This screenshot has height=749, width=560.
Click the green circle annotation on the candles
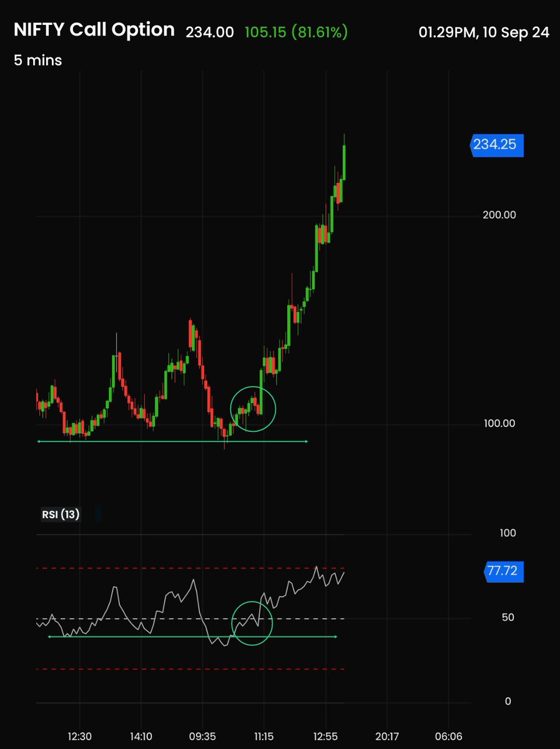tap(253, 409)
